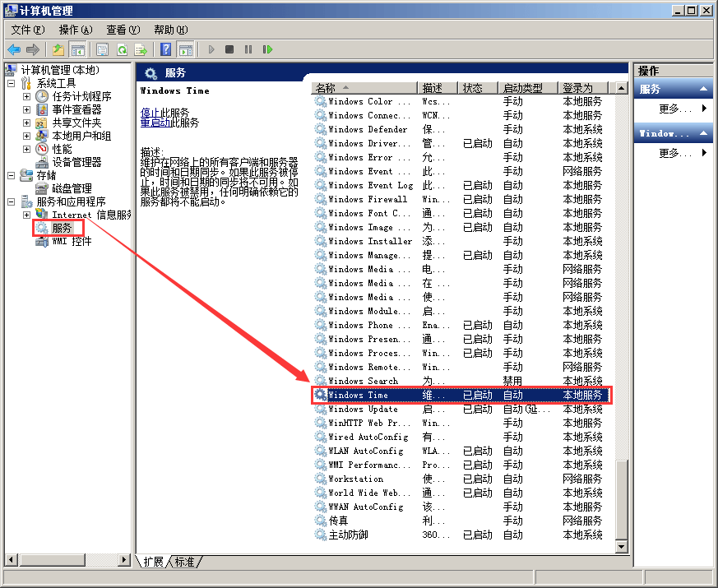
Task: Click the Stop service square icon
Action: pos(230,49)
